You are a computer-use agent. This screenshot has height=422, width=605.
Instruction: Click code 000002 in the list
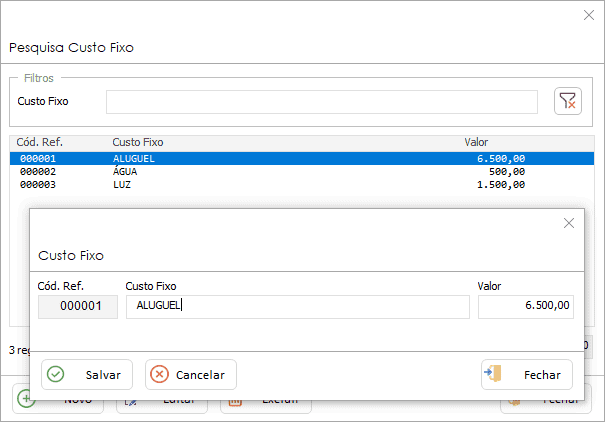pyautogui.click(x=38, y=172)
